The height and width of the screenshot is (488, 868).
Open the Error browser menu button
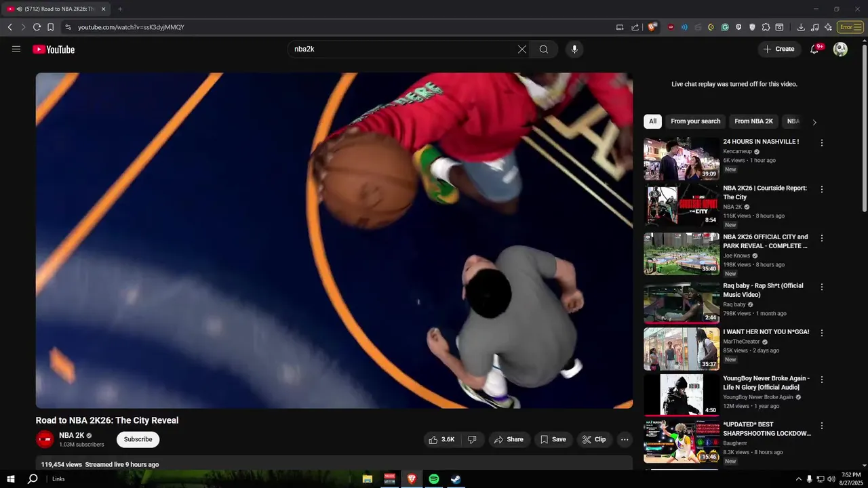(850, 27)
